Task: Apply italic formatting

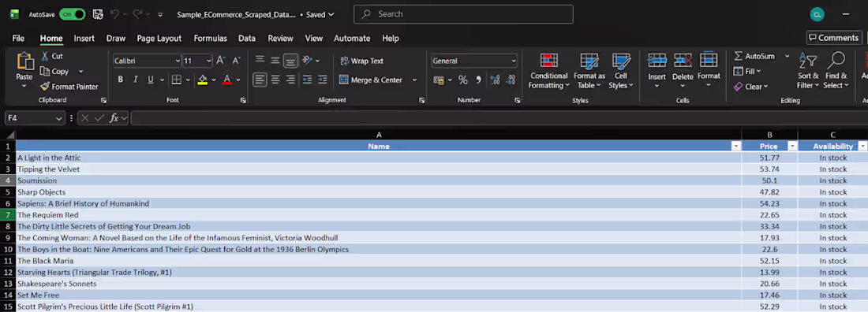Action: click(135, 80)
